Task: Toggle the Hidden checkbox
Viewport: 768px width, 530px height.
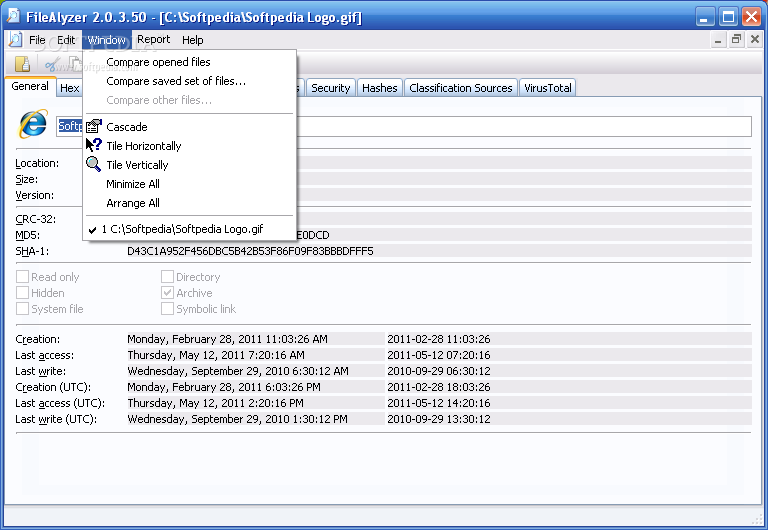Action: click(23, 293)
